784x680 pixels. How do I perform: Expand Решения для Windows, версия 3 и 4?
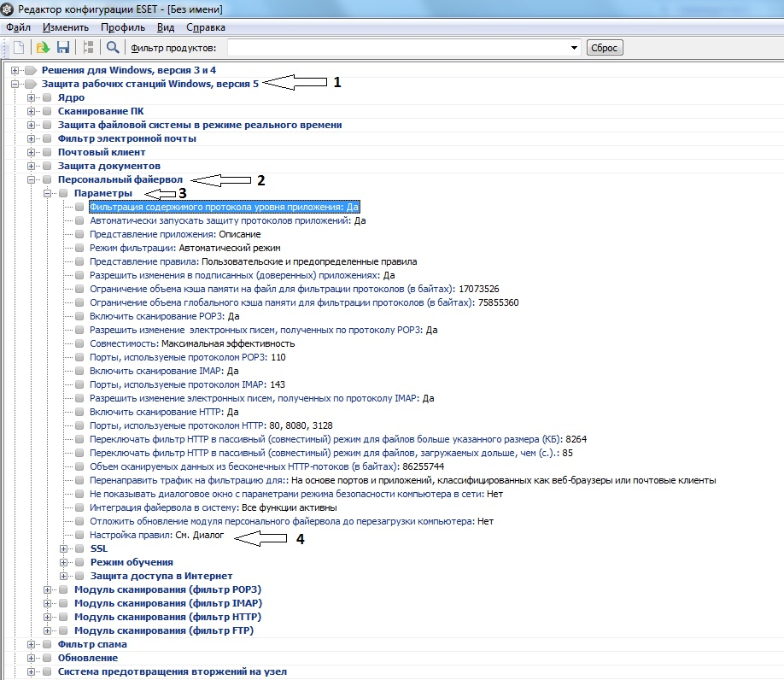click(x=15, y=71)
